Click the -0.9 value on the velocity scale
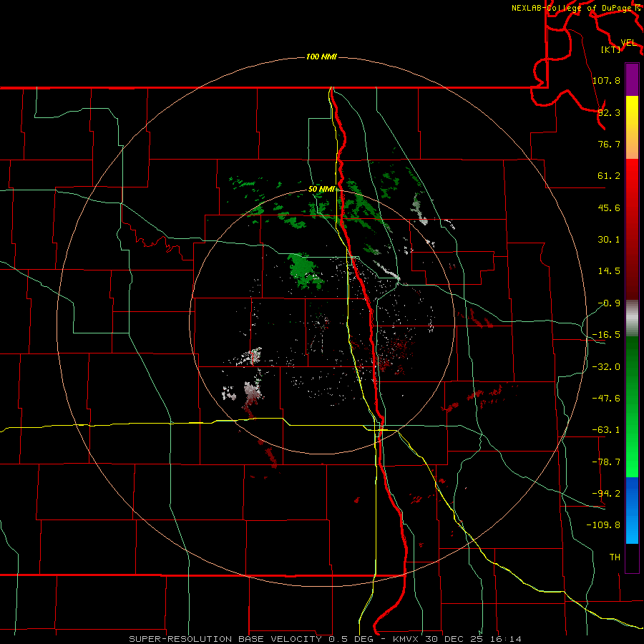This screenshot has height=644, width=644. click(x=609, y=303)
